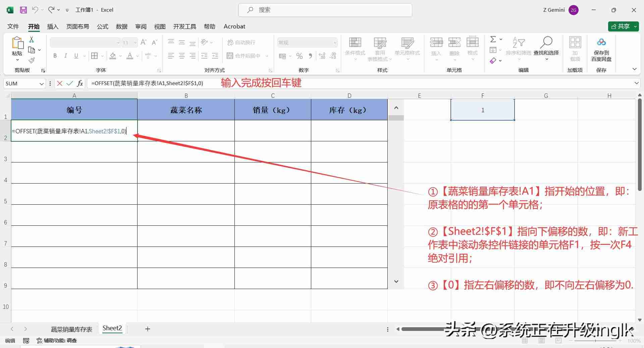Switch to the 公式 ribbon tab

(x=102, y=26)
